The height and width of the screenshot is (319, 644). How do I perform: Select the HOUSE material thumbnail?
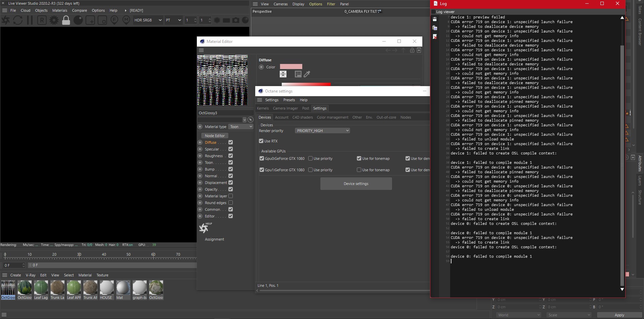106,290
